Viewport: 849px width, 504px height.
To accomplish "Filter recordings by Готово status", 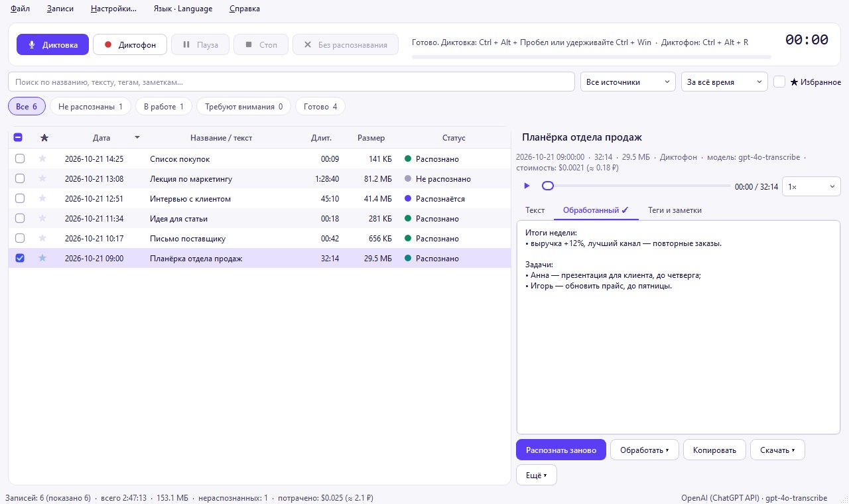I will click(x=320, y=106).
